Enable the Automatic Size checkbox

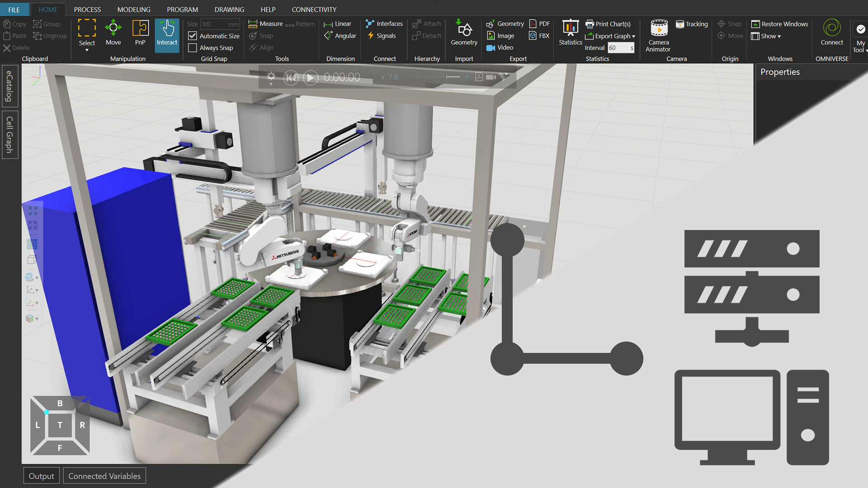[x=193, y=36]
